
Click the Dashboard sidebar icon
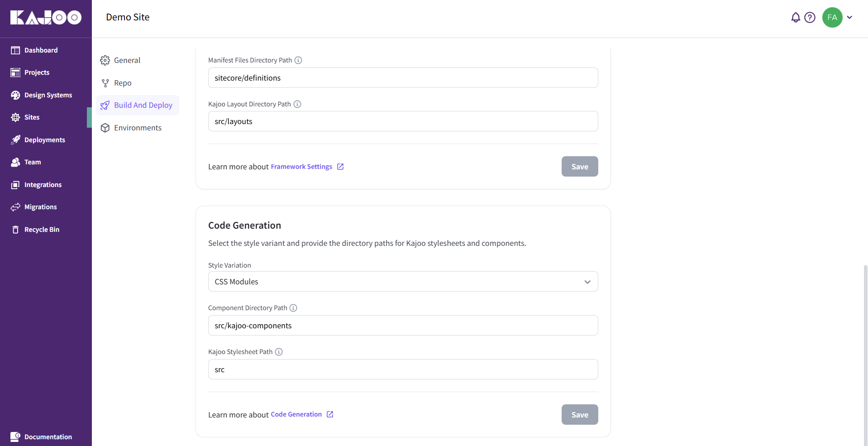coord(15,50)
